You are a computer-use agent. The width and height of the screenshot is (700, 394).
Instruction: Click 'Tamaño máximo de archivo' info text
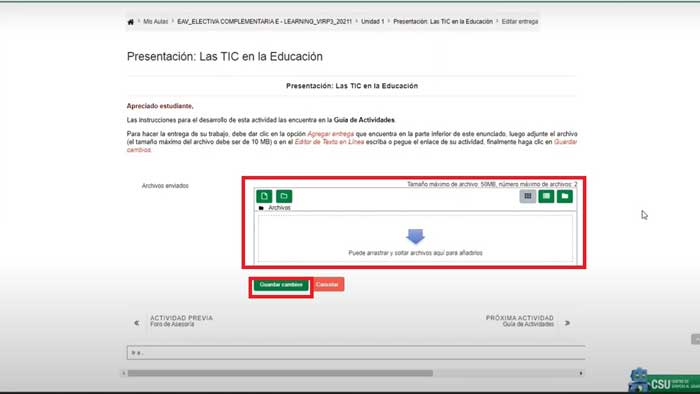(492, 184)
